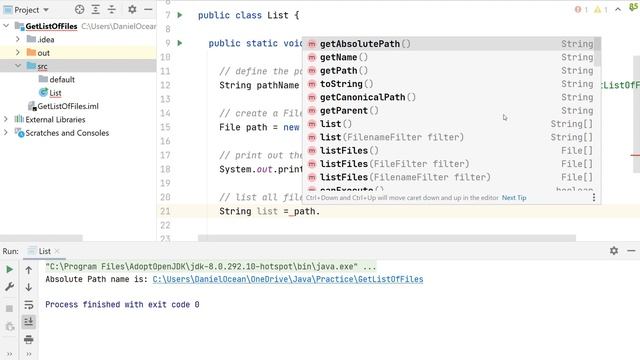Screen dimensions: 640x360
Task: Hide the Run tool window
Action: pos(631,251)
